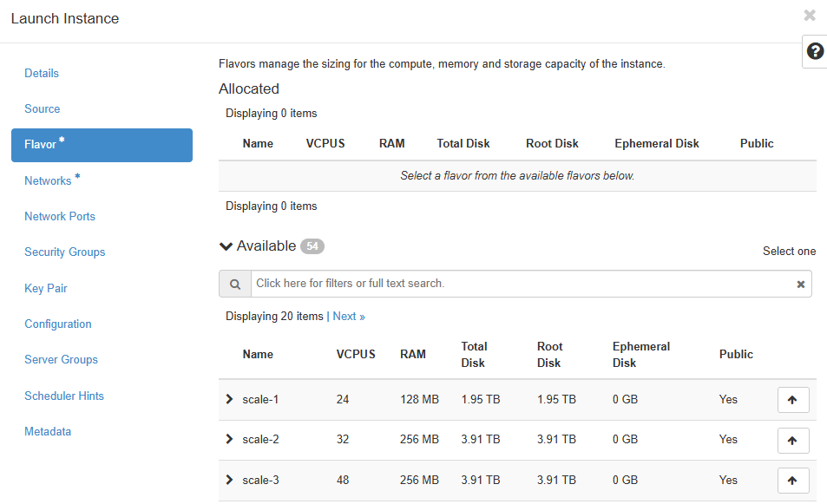Go to next page of flavors
The height and width of the screenshot is (504, 827).
point(348,316)
